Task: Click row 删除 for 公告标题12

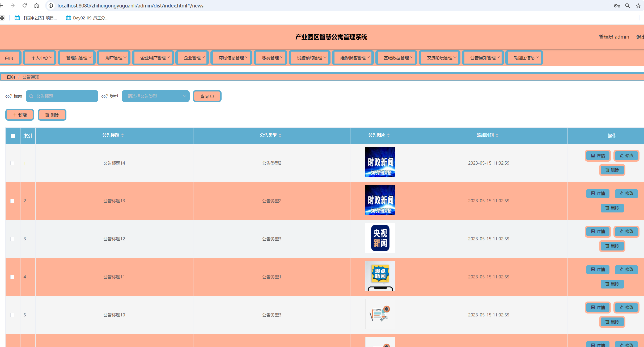Action: (612, 246)
